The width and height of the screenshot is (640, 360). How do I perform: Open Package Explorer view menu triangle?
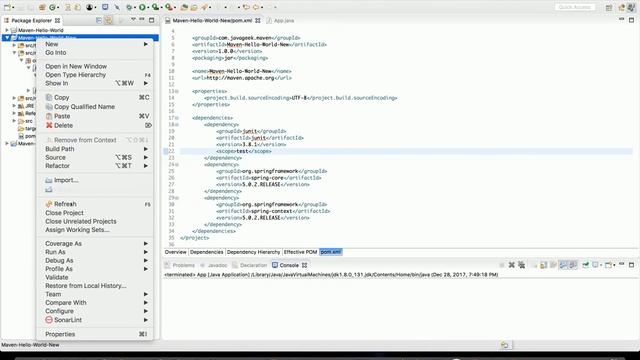133,20
